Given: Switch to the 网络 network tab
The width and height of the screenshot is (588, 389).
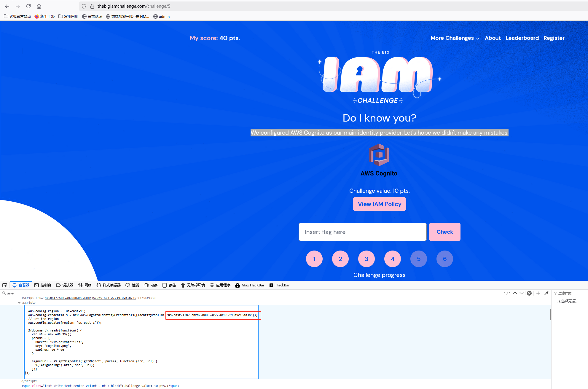Looking at the screenshot, I should tap(85, 285).
